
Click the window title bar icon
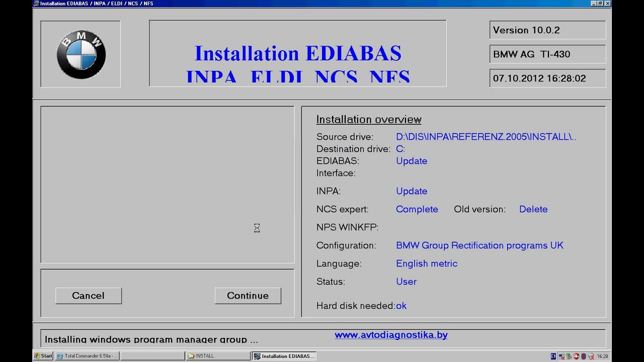[36, 4]
